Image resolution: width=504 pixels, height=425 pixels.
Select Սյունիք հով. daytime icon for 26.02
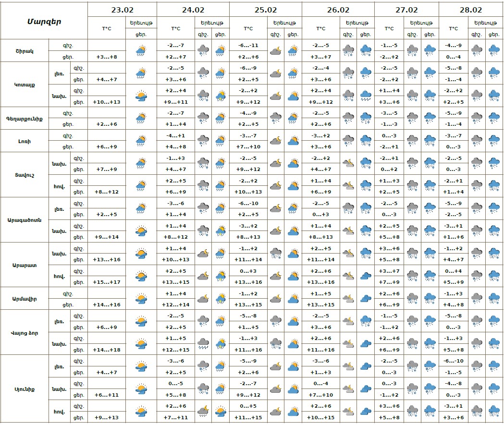point(366,411)
